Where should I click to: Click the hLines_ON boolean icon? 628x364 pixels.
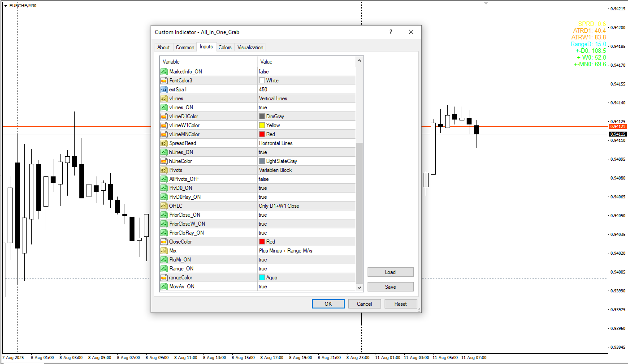point(164,152)
